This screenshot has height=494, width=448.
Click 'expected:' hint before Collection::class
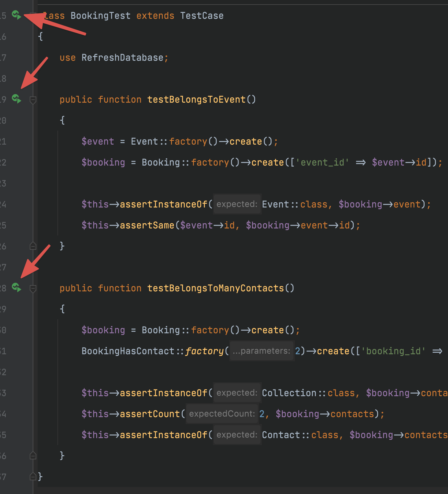237,393
